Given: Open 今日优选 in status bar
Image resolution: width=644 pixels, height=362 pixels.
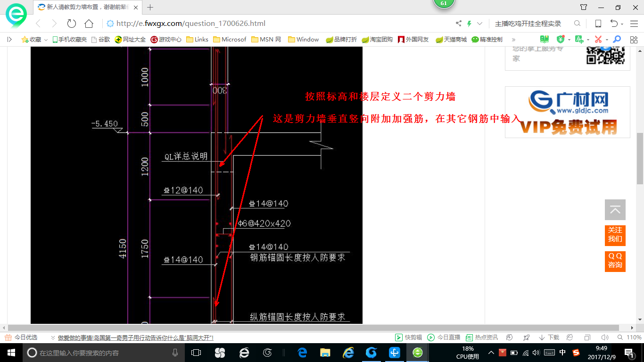Looking at the screenshot, I should coord(22,337).
